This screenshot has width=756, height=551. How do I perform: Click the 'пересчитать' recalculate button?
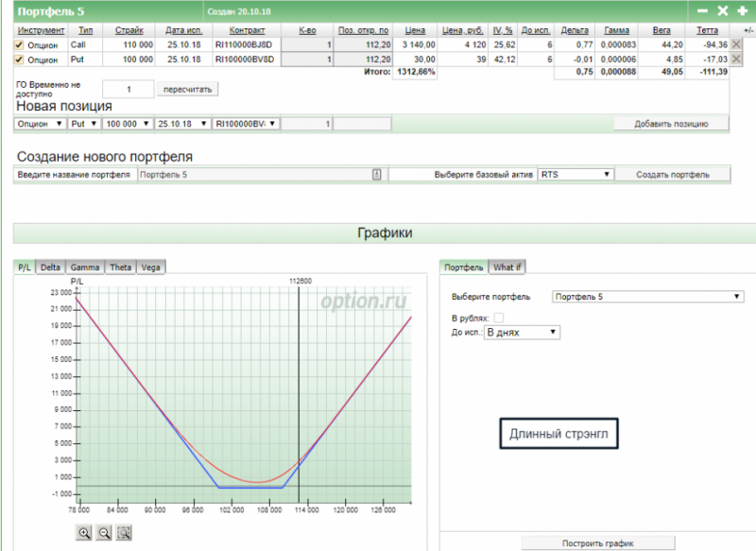[189, 89]
